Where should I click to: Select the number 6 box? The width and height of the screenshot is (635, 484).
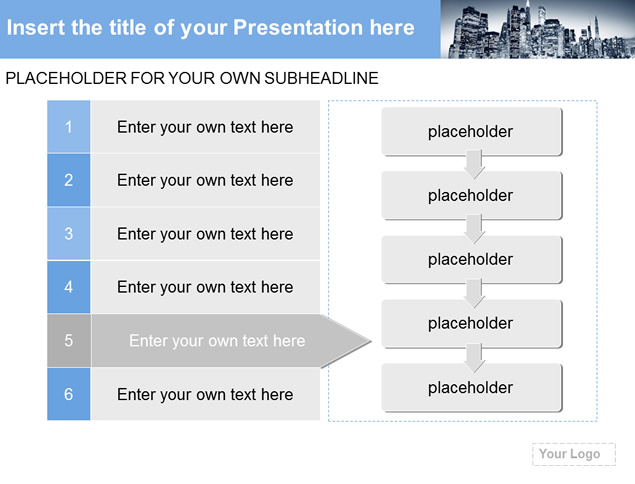(x=68, y=394)
